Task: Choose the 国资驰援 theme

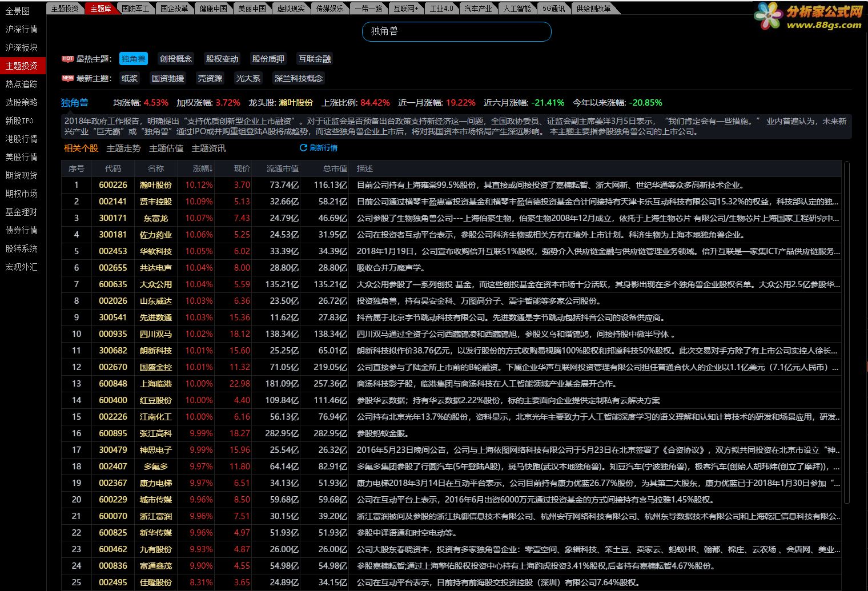Action: coord(168,78)
